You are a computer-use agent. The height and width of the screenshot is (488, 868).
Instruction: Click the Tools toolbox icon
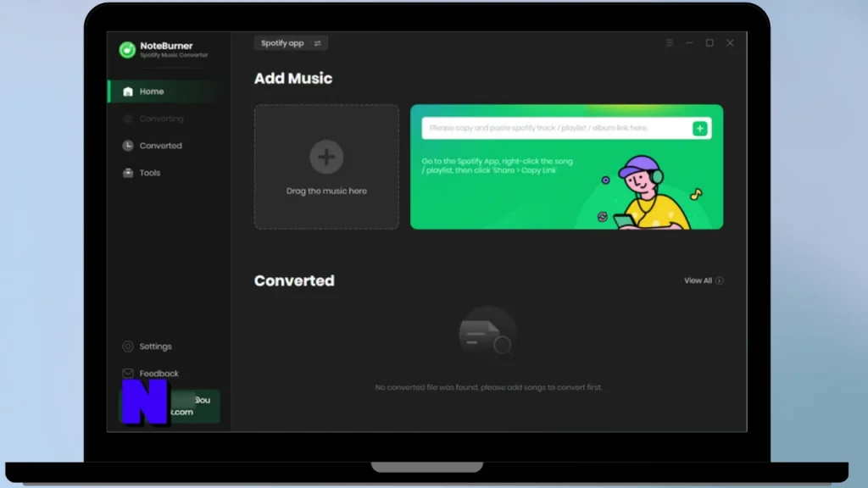coord(128,173)
